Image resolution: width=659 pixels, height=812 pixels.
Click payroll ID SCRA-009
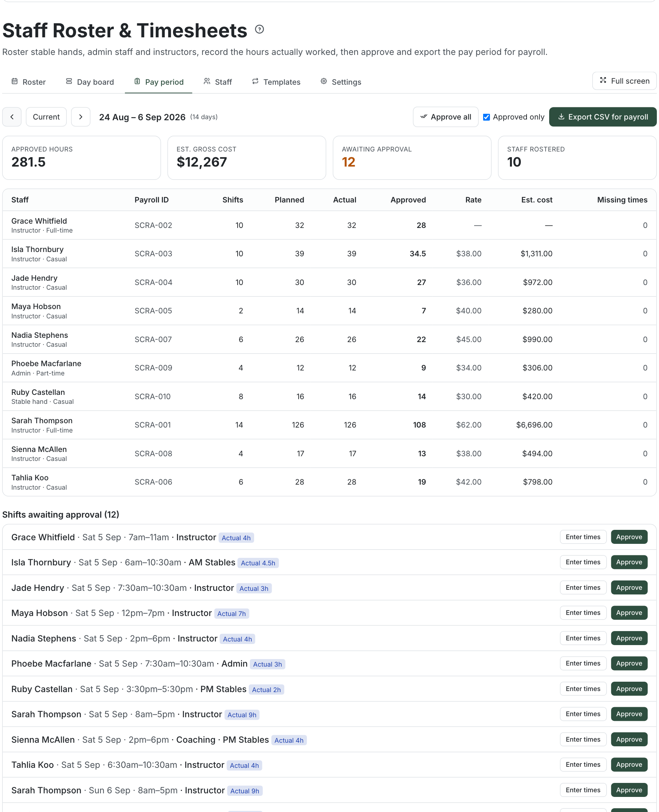click(153, 368)
